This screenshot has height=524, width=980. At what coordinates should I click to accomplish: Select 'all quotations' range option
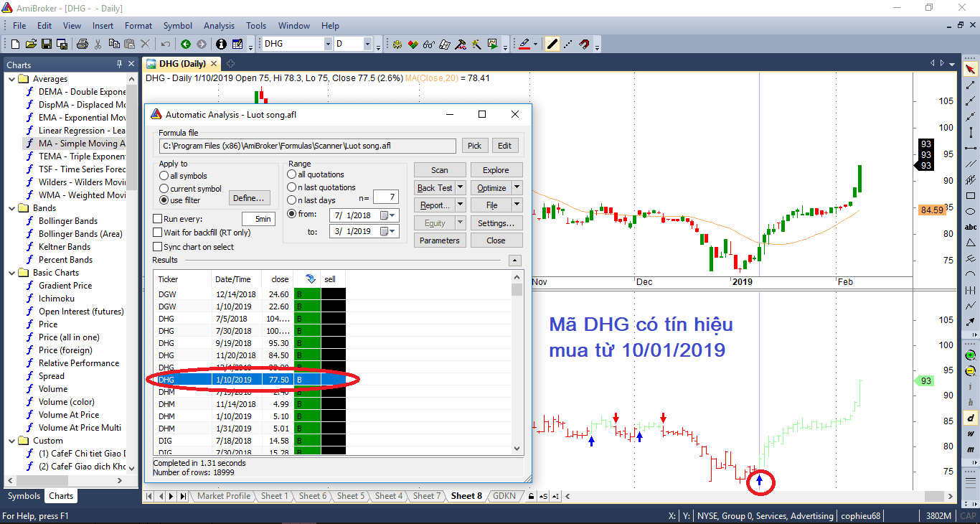pyautogui.click(x=291, y=174)
